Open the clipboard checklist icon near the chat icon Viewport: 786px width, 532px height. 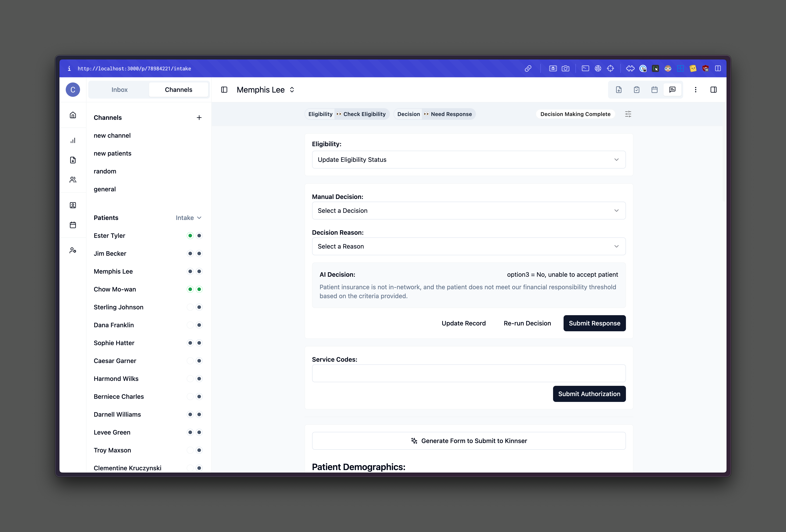click(636, 90)
